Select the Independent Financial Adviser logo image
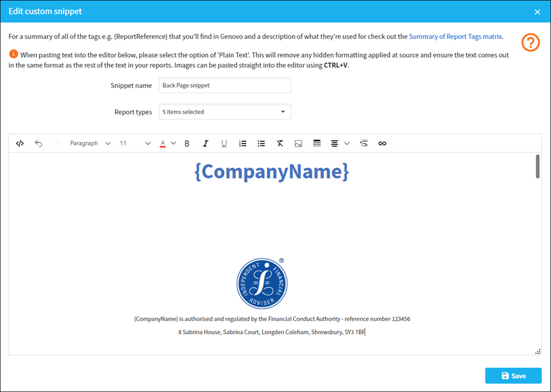 [x=262, y=283]
